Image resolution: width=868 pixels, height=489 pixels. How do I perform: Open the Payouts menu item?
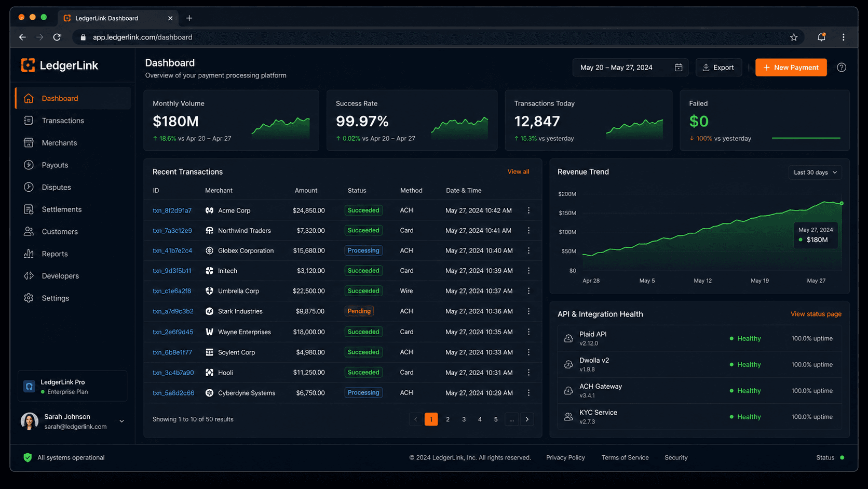click(73, 165)
